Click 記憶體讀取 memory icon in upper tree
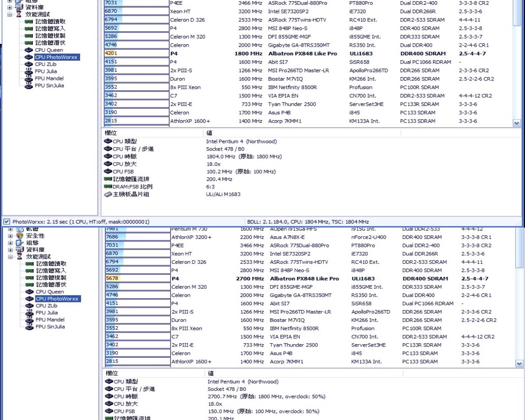525x420 pixels. (x=29, y=22)
